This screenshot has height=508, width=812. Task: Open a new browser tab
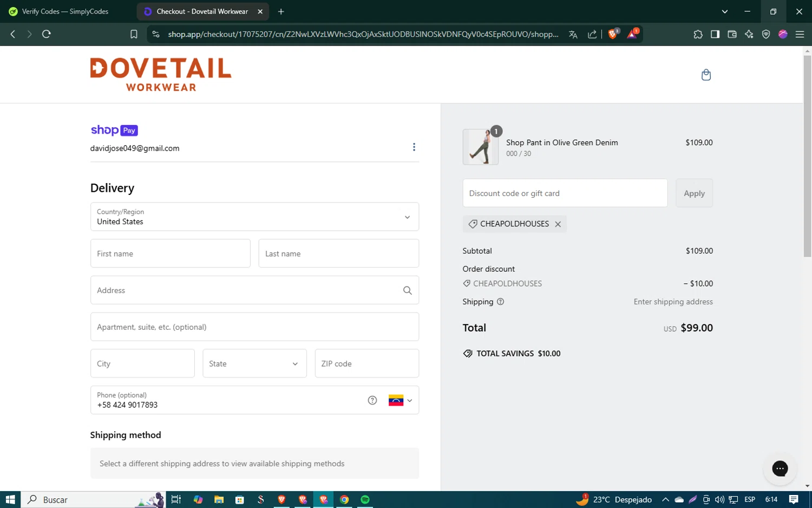pyautogui.click(x=281, y=11)
